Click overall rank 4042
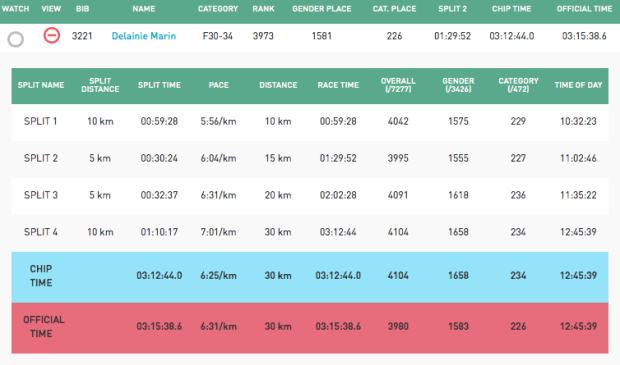 pos(398,121)
